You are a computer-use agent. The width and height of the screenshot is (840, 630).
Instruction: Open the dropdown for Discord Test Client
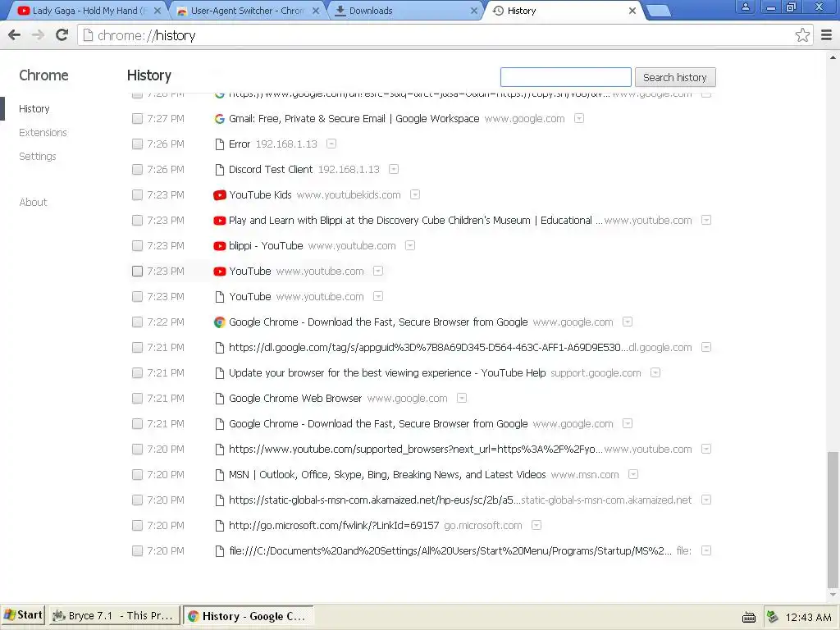(394, 169)
